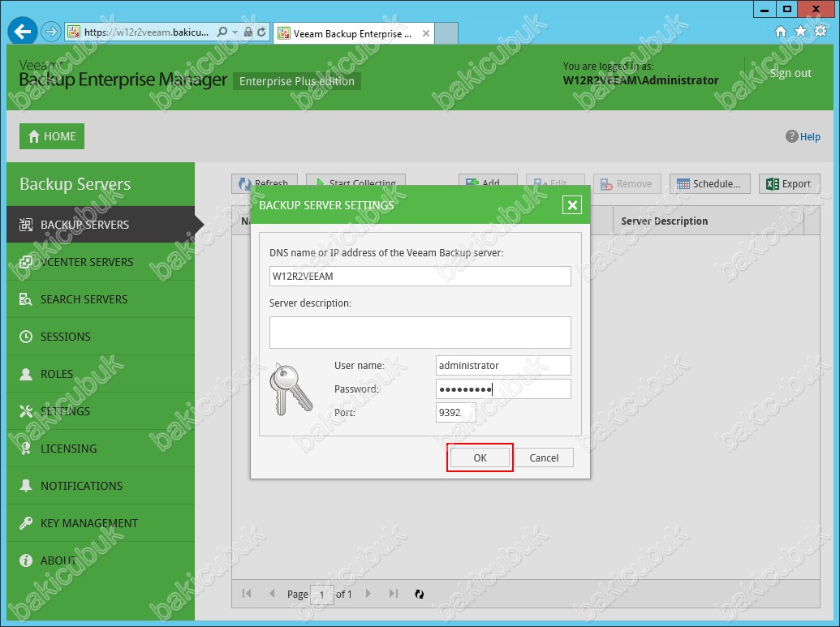Viewport: 840px width, 627px height.
Task: Click the Export to Excel button
Action: 789,184
